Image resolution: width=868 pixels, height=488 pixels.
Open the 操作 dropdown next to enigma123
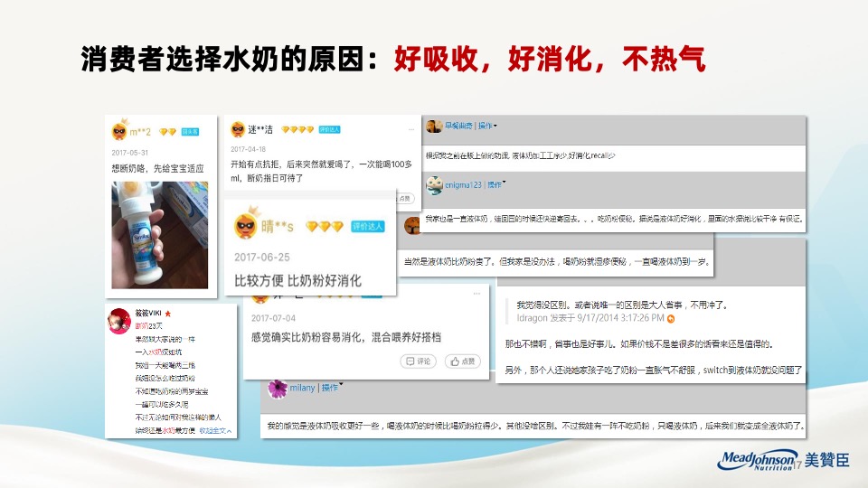[496, 184]
